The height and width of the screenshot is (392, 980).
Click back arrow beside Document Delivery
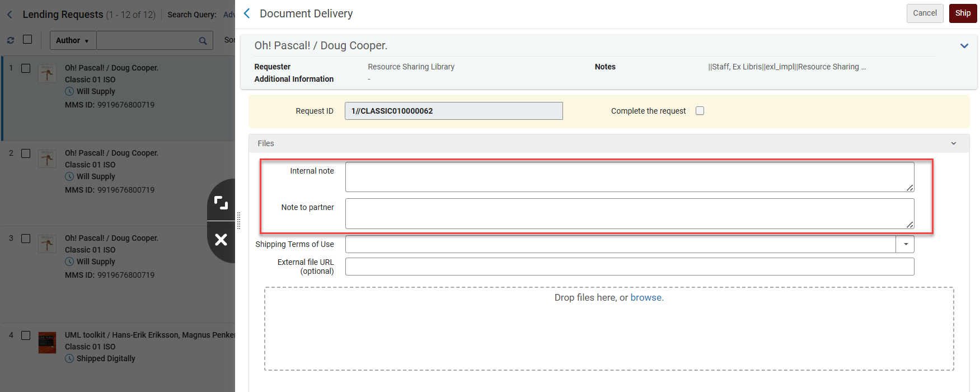[x=247, y=13]
